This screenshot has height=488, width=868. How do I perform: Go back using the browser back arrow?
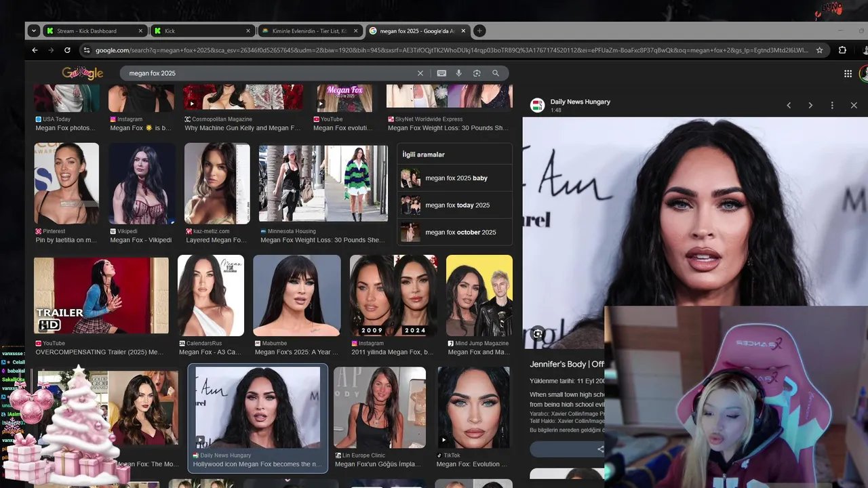point(35,50)
